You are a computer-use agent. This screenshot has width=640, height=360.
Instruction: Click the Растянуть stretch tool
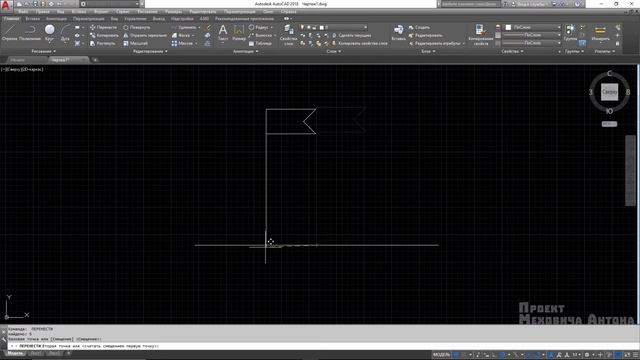pos(102,43)
